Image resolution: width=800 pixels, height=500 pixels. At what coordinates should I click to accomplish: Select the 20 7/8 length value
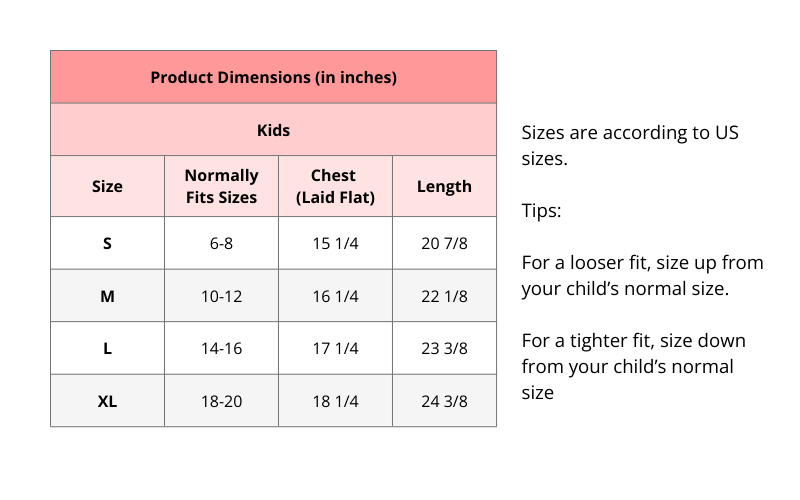[x=444, y=243]
